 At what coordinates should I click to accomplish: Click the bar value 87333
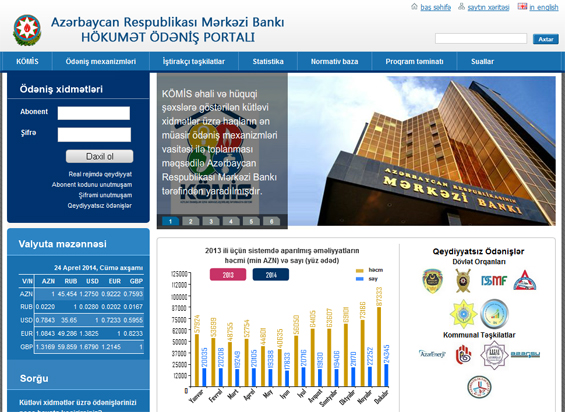[x=379, y=297]
